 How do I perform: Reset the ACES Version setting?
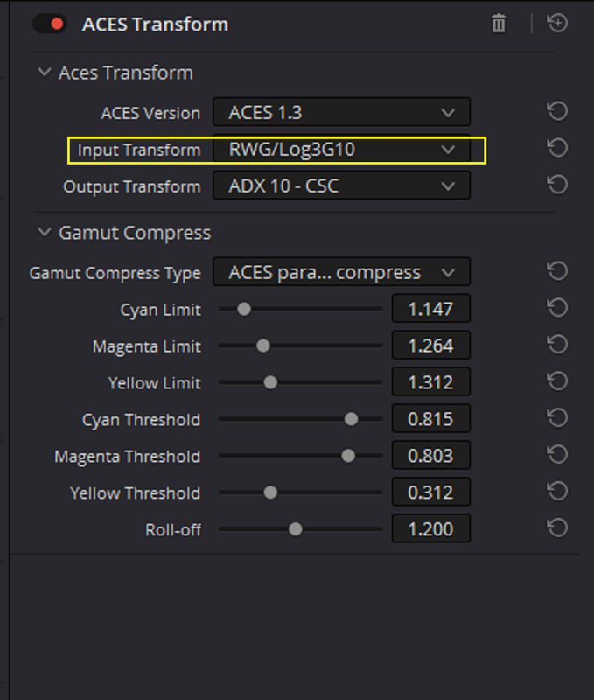[x=557, y=111]
